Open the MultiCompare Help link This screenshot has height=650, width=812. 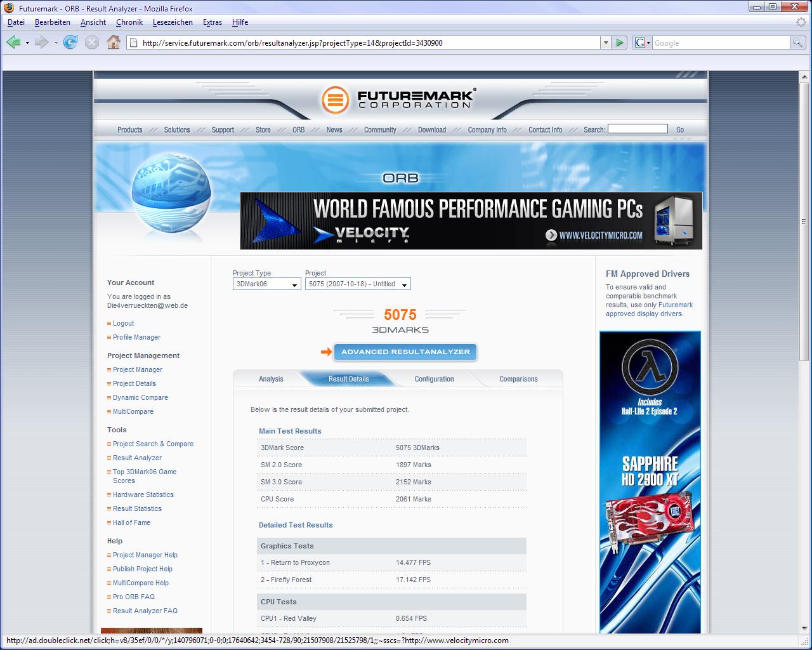(141, 583)
